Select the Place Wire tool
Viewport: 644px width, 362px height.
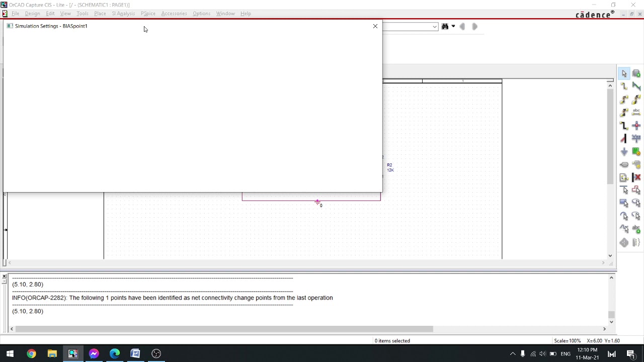624,86
